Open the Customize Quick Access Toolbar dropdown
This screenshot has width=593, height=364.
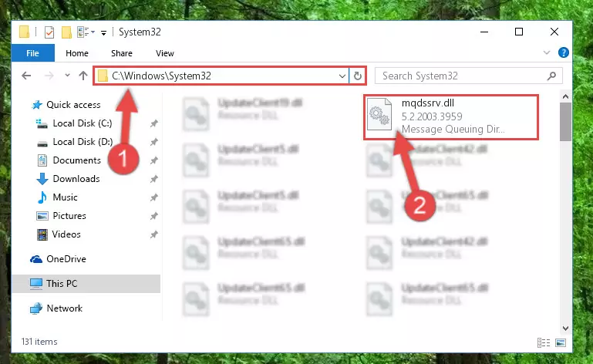[103, 33]
